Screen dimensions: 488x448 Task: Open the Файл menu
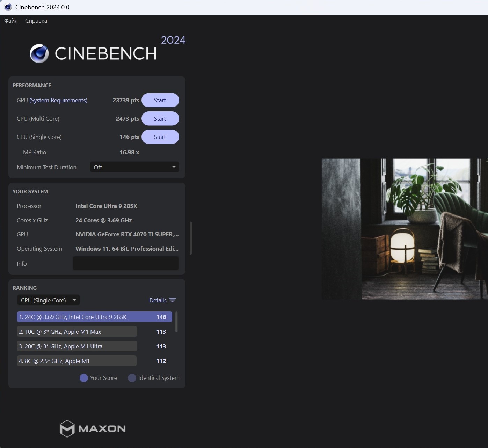pyautogui.click(x=11, y=21)
